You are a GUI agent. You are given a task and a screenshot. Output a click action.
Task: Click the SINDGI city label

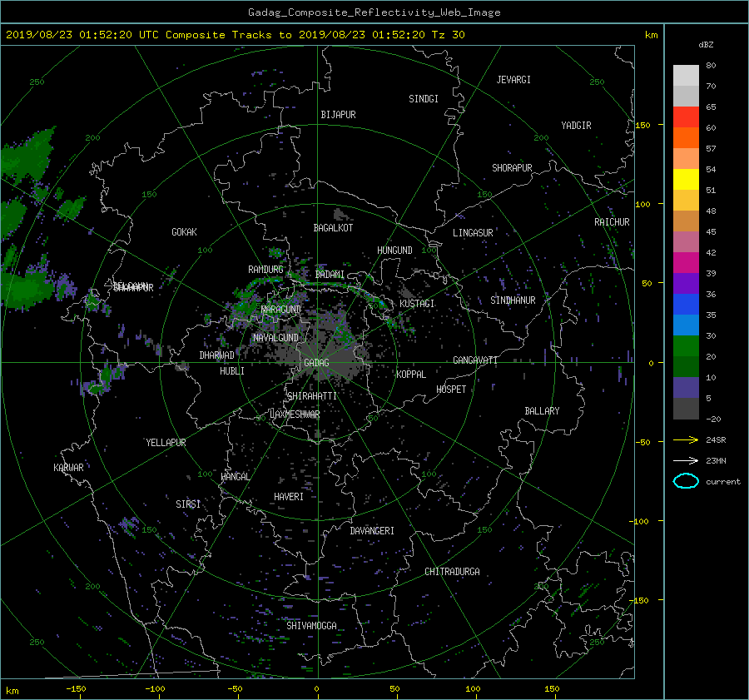click(x=424, y=99)
